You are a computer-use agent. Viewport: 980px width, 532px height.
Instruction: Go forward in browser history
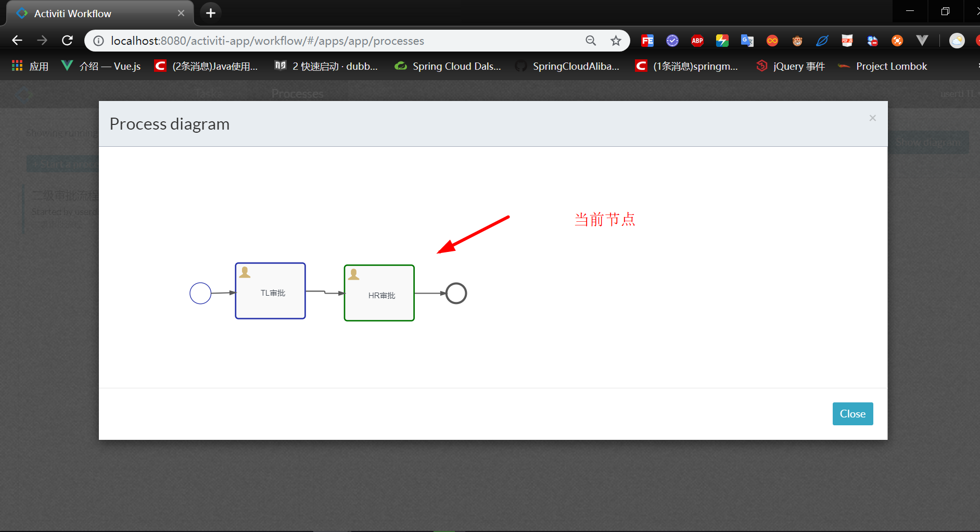click(x=42, y=41)
